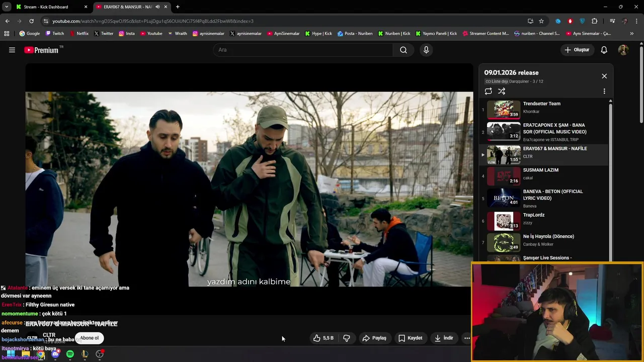This screenshot has width=644, height=362.
Task: Open playlist three-dot options menu
Action: [604, 92]
